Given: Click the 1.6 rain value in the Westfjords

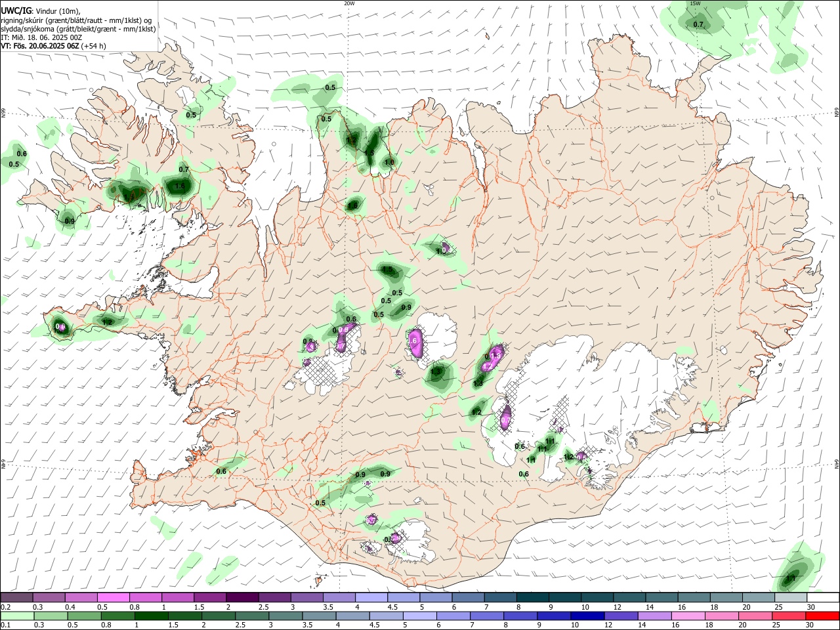Looking at the screenshot, I should pyautogui.click(x=180, y=187).
